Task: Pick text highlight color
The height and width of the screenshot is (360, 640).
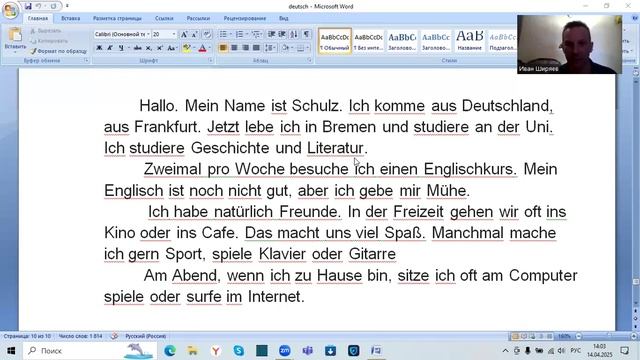Action: pyautogui.click(x=187, y=48)
